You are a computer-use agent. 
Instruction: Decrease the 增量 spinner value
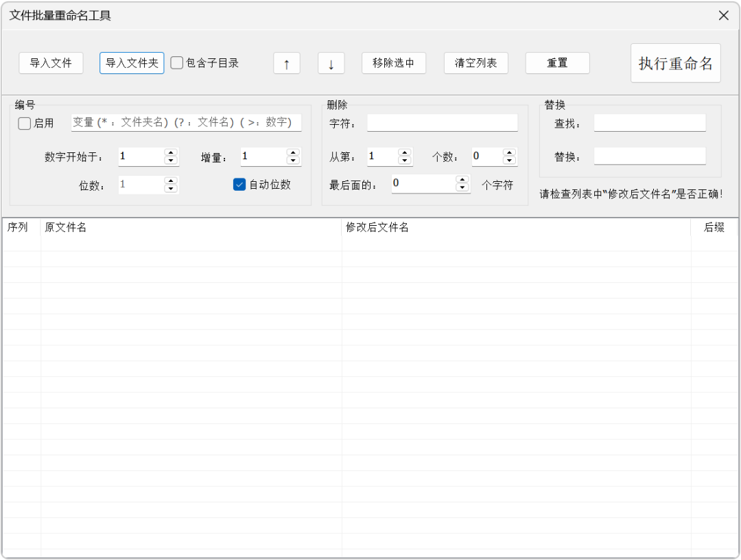coord(293,161)
